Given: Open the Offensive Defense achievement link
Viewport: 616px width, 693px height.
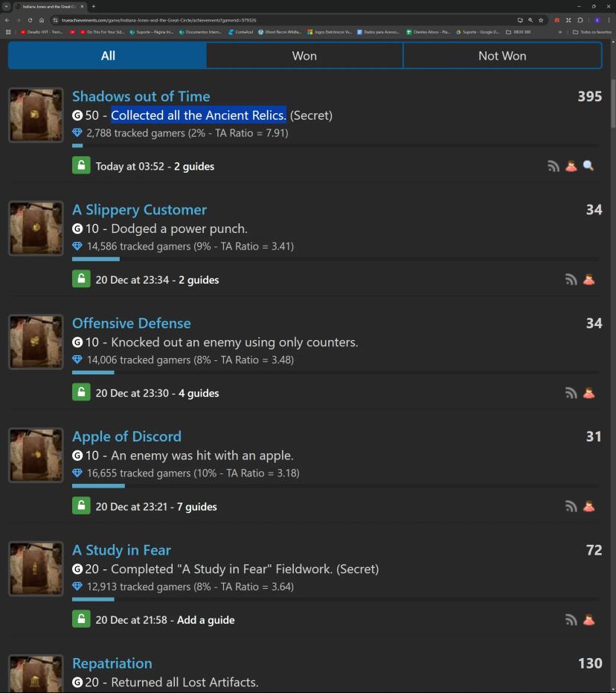Looking at the screenshot, I should tap(131, 323).
